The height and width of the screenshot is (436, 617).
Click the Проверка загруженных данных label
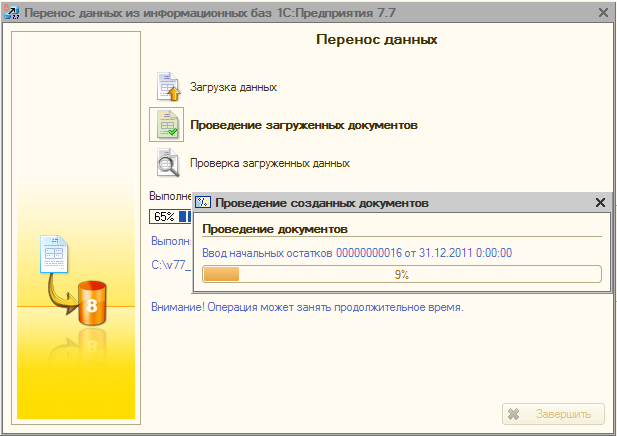pyautogui.click(x=269, y=162)
